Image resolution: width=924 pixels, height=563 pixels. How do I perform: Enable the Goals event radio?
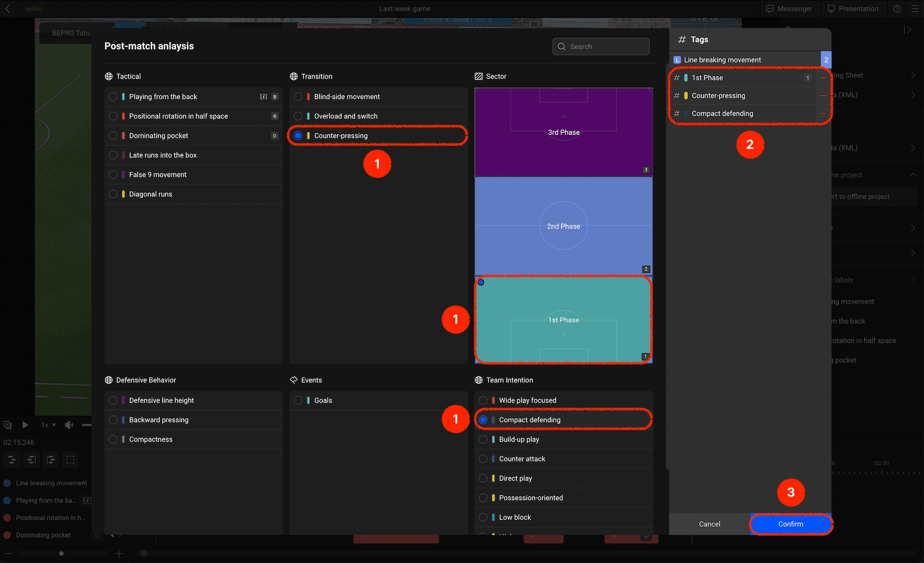(298, 400)
